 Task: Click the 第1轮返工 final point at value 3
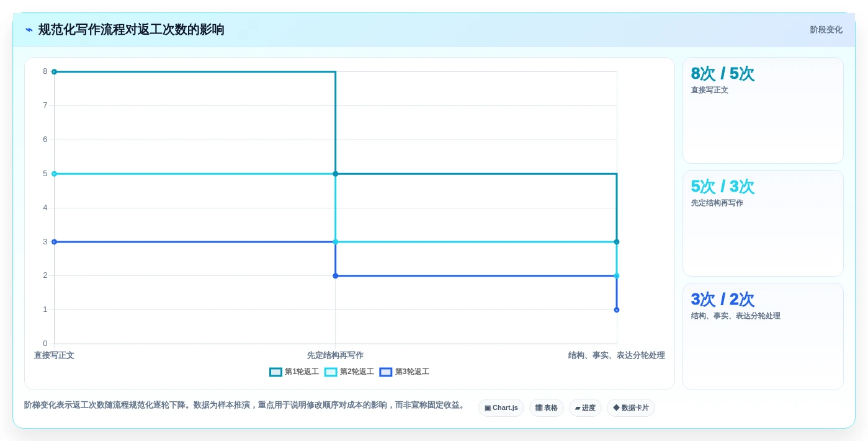click(617, 242)
